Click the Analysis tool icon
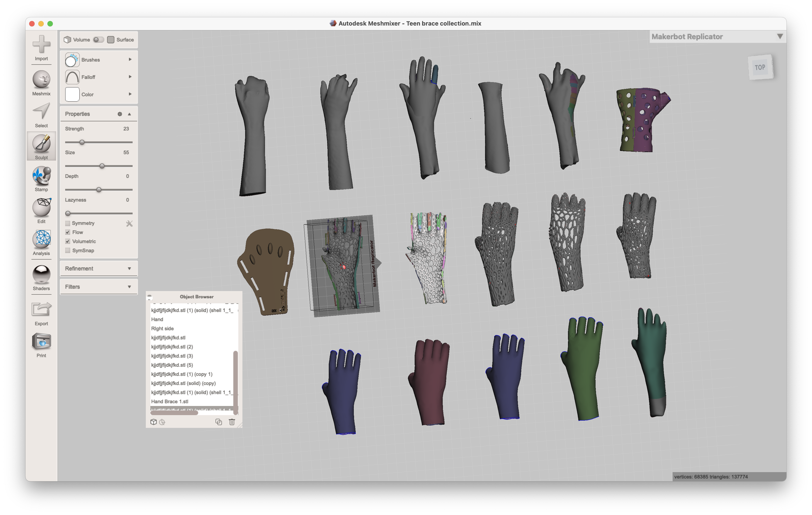 click(x=41, y=242)
